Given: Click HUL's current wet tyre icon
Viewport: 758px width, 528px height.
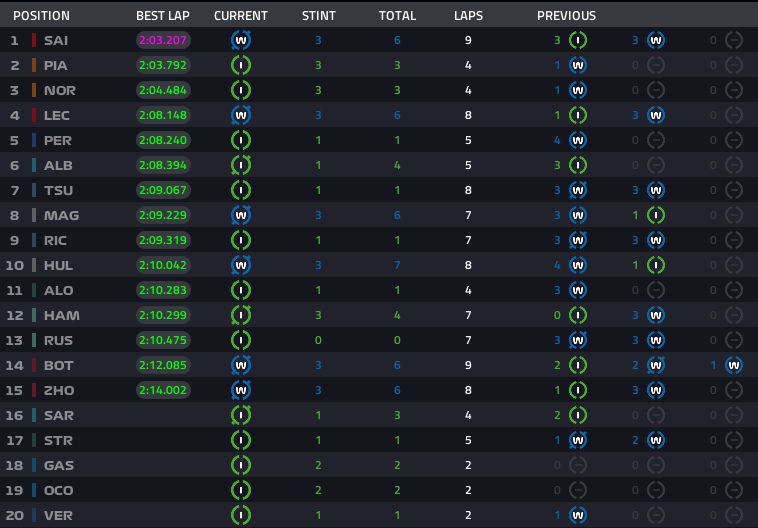Looking at the screenshot, I should (x=241, y=265).
